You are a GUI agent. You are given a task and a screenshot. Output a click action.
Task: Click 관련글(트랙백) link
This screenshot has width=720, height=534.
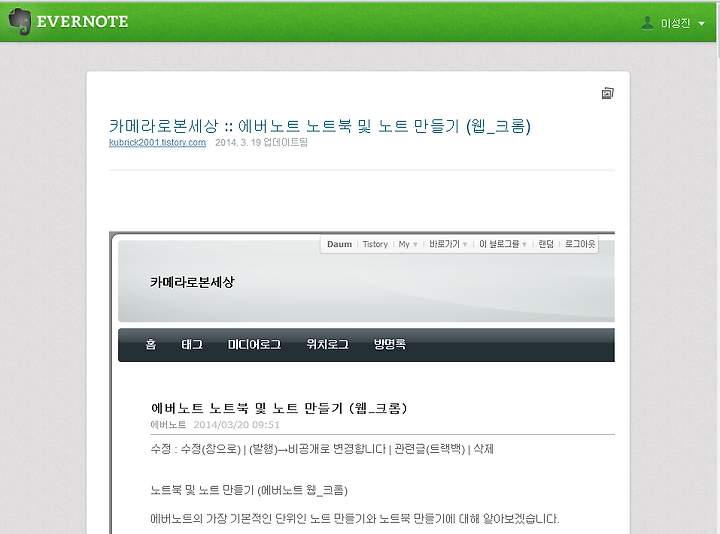coord(430,449)
